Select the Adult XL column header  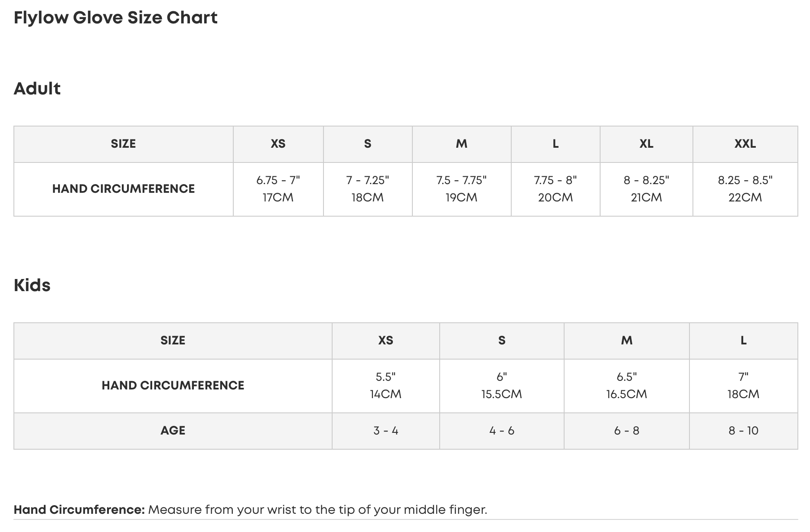[646, 144]
